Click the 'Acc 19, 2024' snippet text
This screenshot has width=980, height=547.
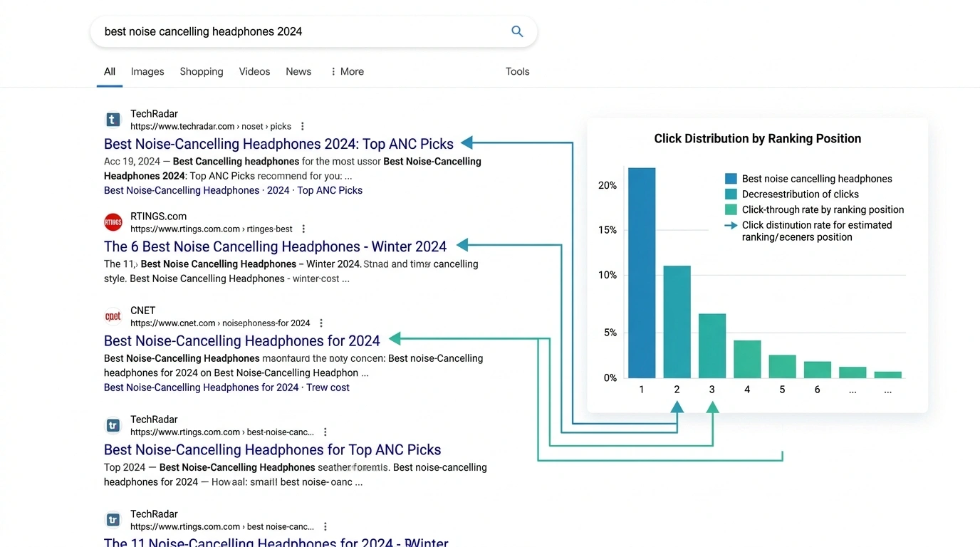132,161
